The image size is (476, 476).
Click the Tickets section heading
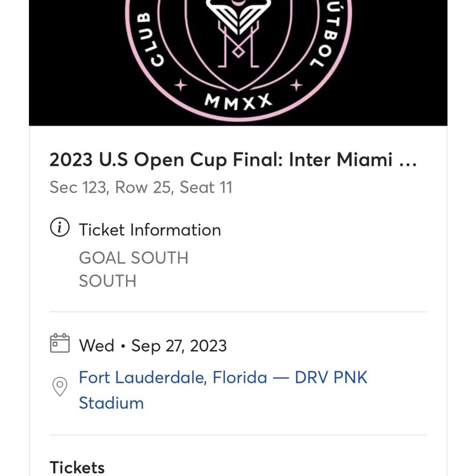(77, 467)
